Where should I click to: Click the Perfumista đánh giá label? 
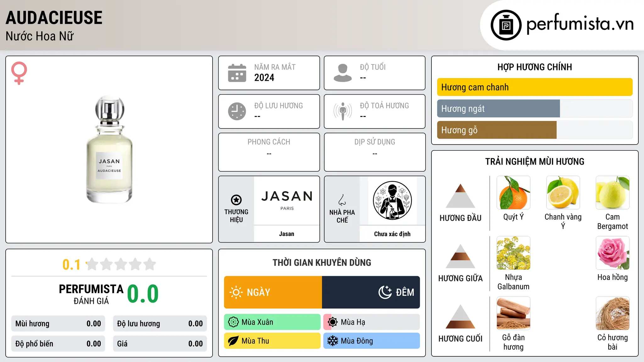(x=91, y=294)
